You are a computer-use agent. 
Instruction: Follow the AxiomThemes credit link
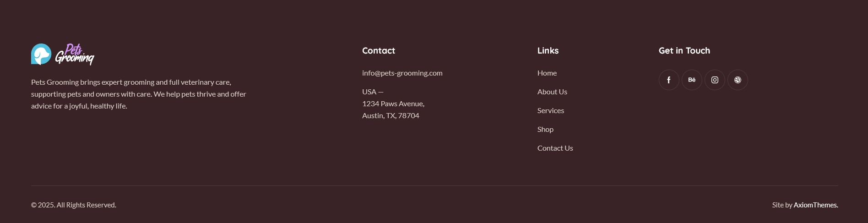(x=815, y=205)
